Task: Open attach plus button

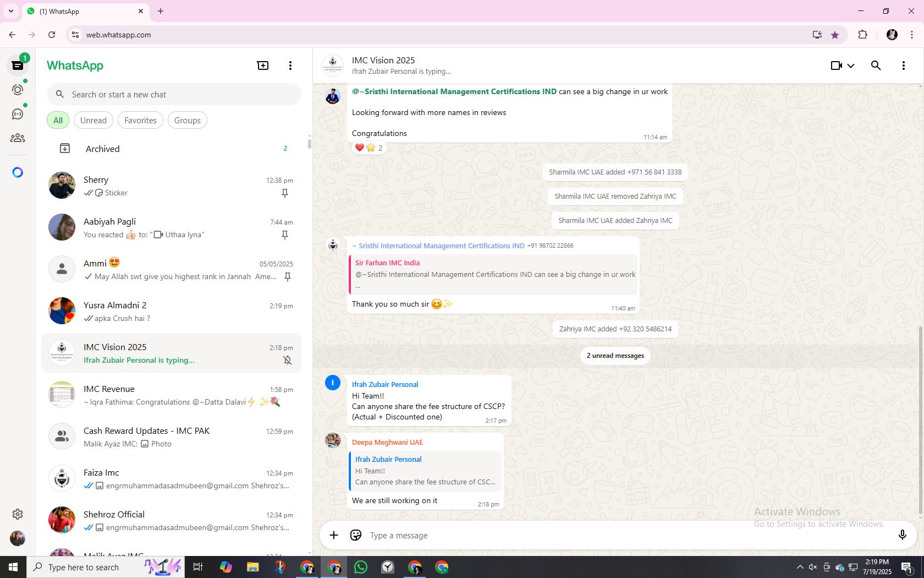Action: point(334,535)
